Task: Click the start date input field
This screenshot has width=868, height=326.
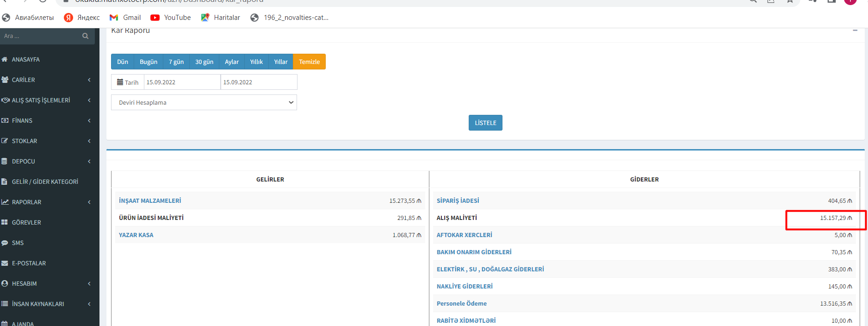Action: (x=182, y=82)
